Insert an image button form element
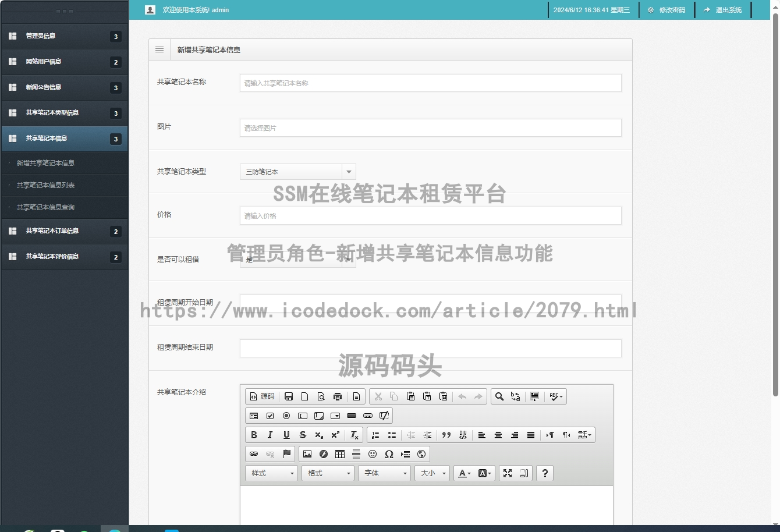 [x=368, y=416]
